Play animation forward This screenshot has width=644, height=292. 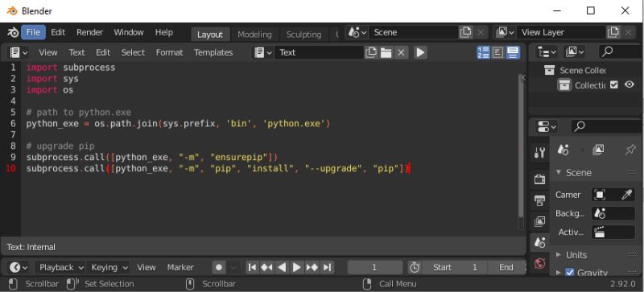pos(296,268)
